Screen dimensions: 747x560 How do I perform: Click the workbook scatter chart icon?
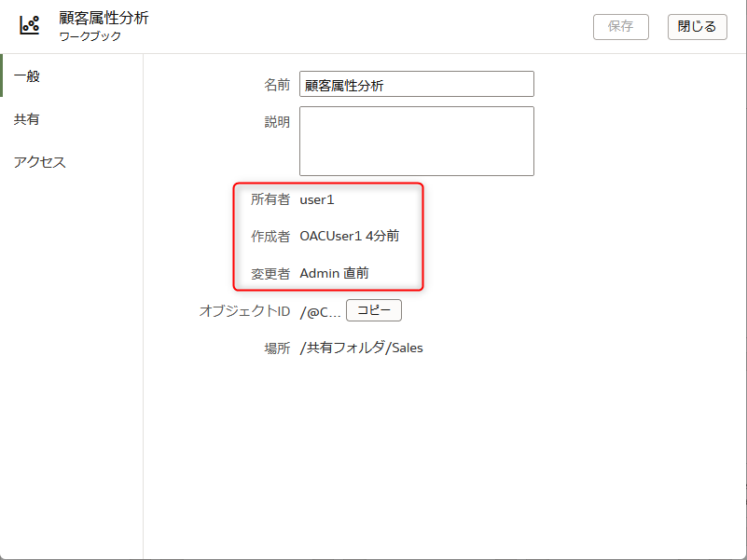[x=29, y=25]
